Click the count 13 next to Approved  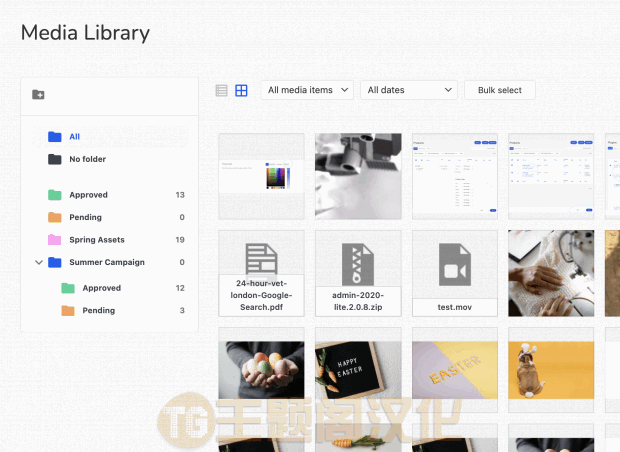click(180, 195)
